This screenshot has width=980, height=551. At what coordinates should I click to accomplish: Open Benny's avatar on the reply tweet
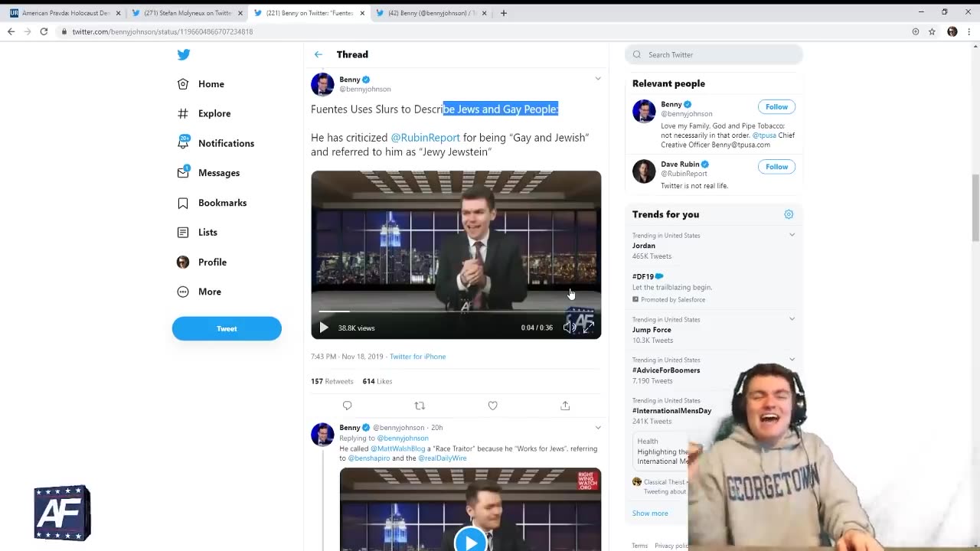pyautogui.click(x=322, y=434)
